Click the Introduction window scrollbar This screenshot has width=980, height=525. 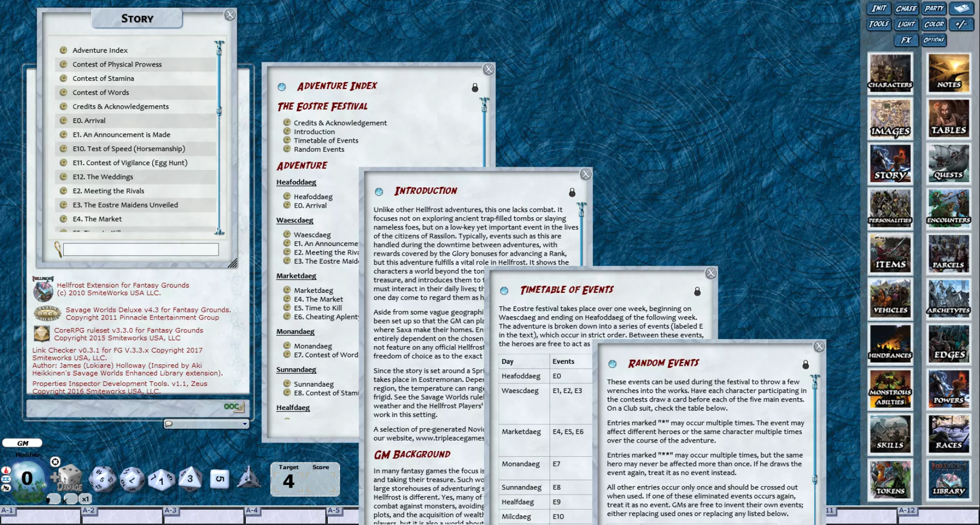[x=582, y=234]
